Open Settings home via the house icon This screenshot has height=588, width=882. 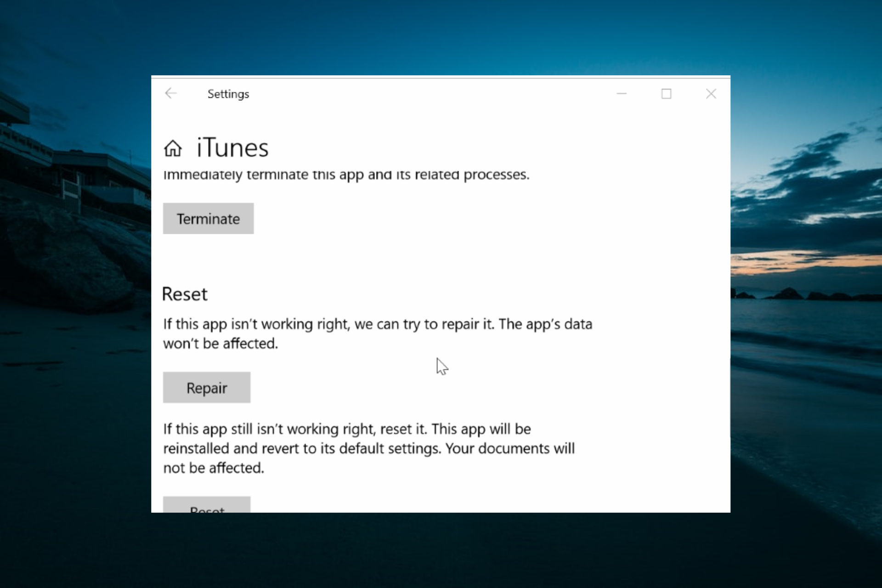pos(173,148)
